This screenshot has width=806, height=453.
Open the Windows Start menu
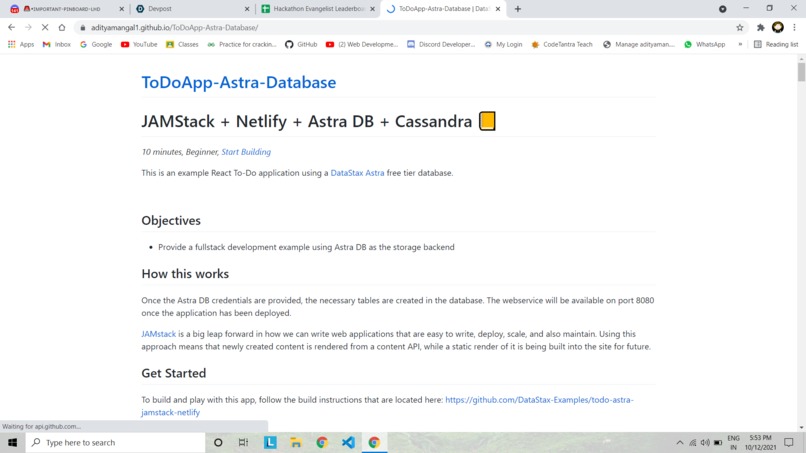[12, 442]
